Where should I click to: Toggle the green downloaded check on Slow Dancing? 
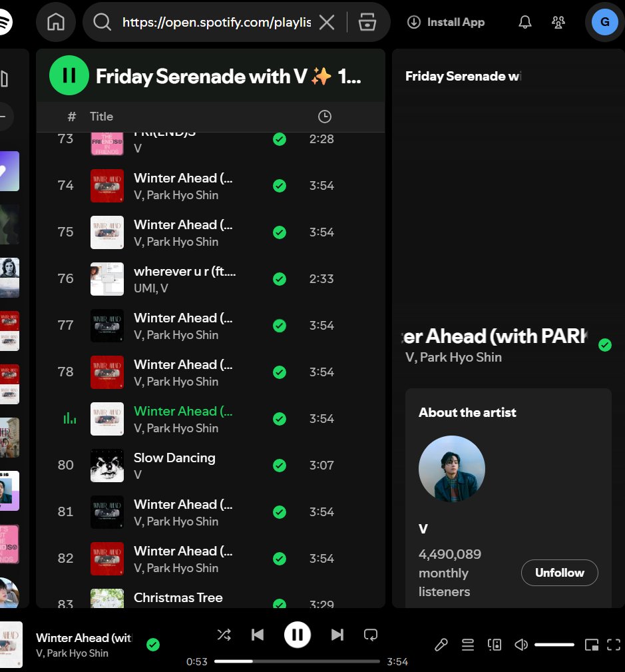point(279,465)
